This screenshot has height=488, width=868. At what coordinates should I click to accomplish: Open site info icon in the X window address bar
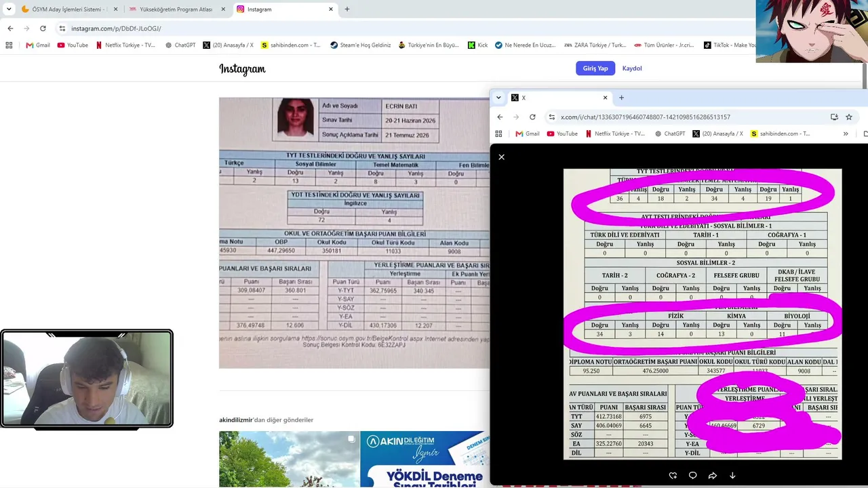553,117
